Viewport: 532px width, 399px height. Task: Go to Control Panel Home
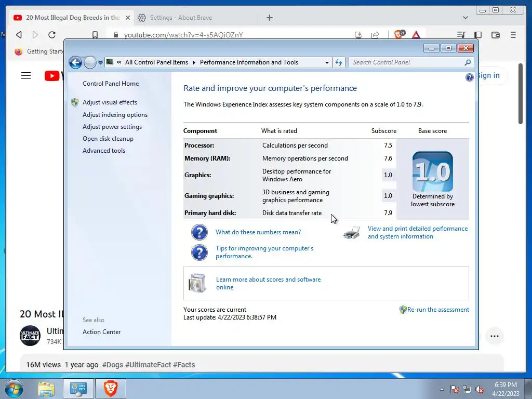point(111,84)
